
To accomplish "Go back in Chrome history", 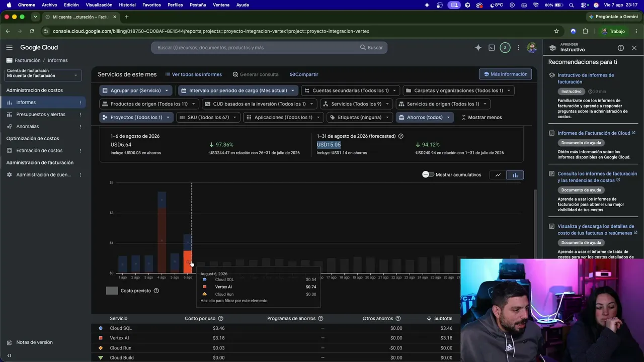I will tap(8, 31).
